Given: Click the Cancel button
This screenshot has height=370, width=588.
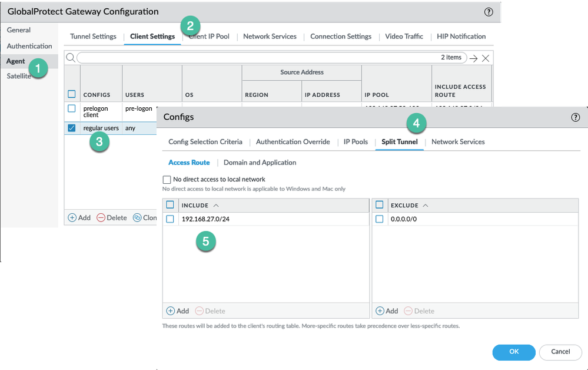Looking at the screenshot, I should 560,352.
